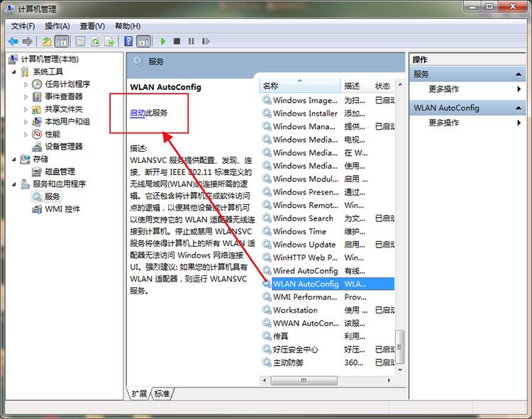The height and width of the screenshot is (419, 532).
Task: Click the Pause Service toolbar button
Action: click(x=192, y=41)
